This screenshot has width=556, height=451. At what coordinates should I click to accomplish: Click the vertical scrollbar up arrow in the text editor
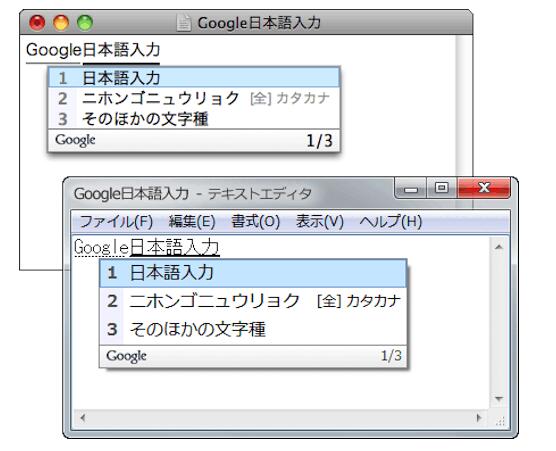(x=499, y=247)
